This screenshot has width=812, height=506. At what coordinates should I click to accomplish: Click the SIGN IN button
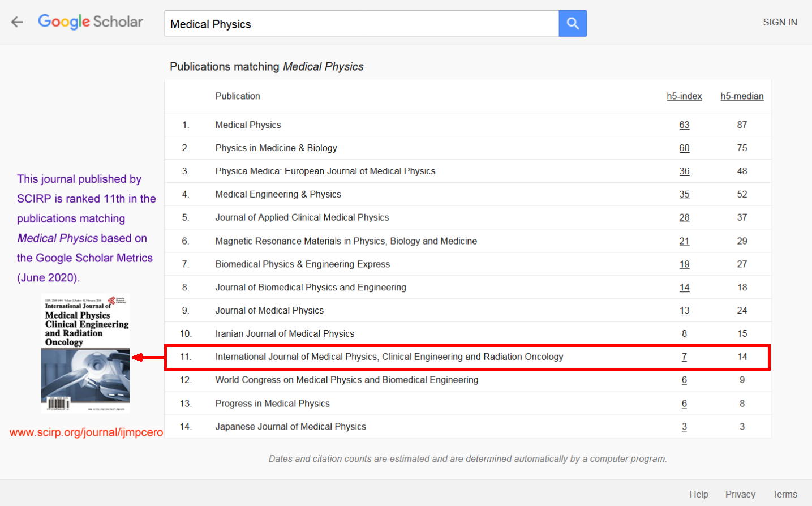780,22
